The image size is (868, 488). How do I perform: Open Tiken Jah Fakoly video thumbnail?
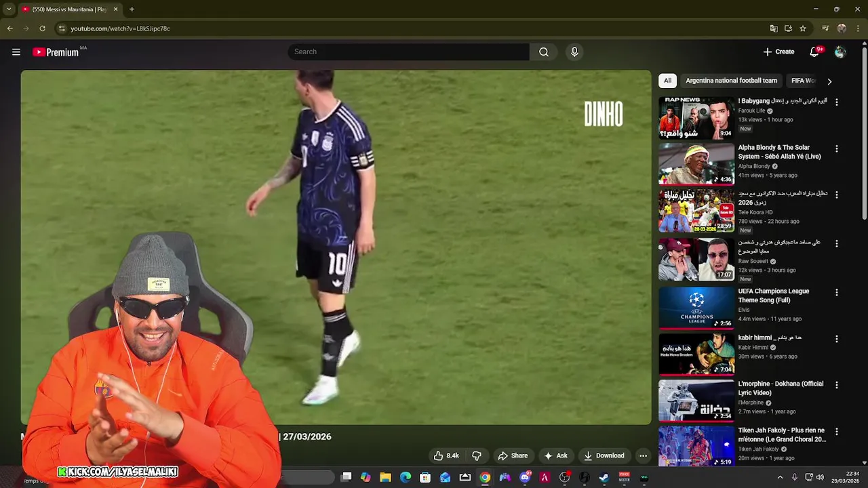696,447
